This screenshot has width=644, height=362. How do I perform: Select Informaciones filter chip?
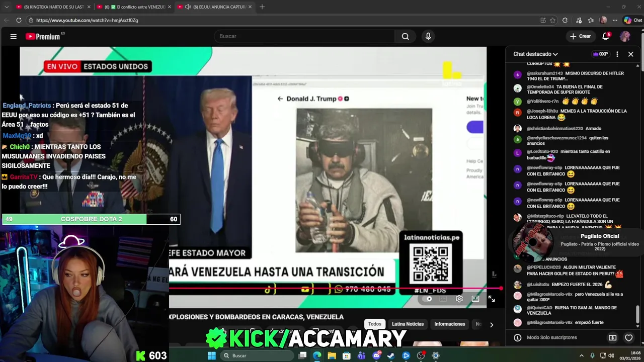click(x=450, y=324)
